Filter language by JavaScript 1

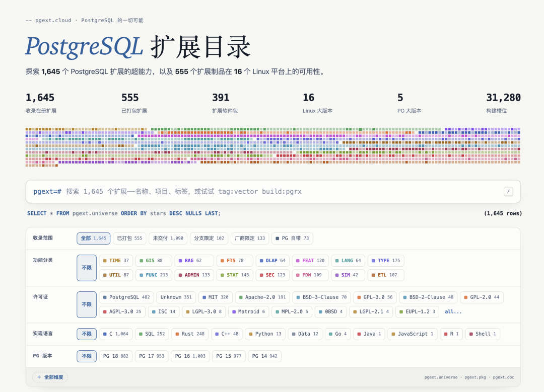tap(413, 334)
